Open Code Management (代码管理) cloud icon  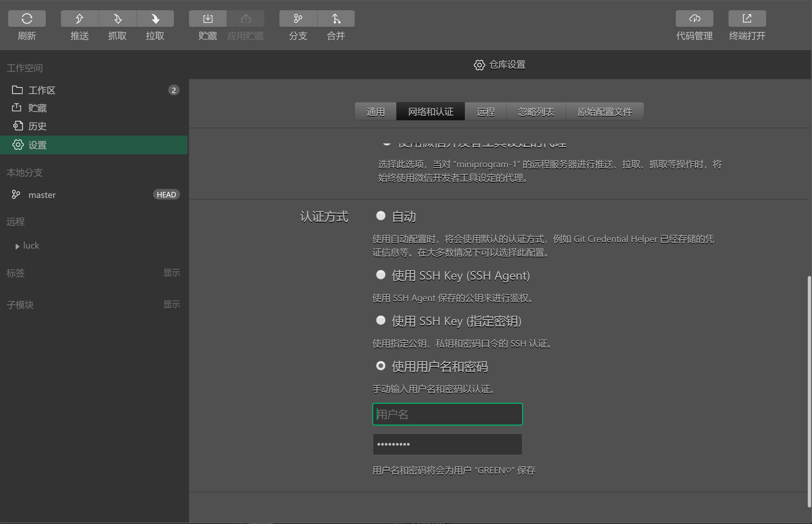(x=694, y=18)
